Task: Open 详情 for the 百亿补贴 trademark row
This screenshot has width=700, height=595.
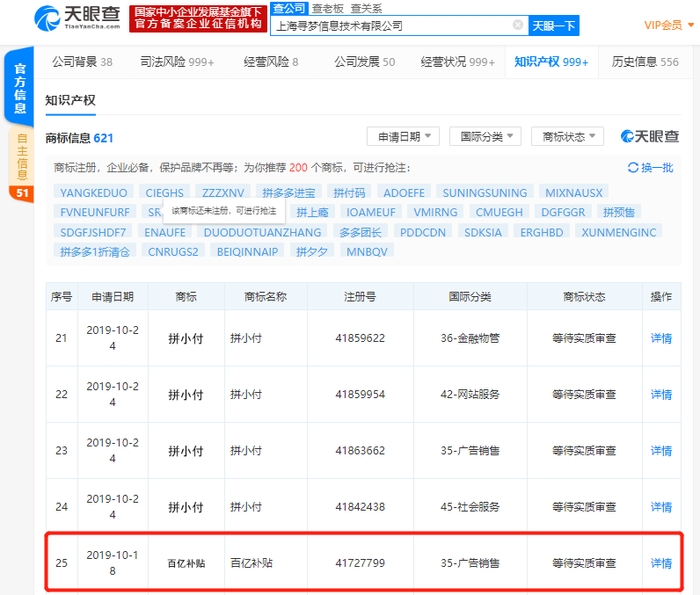Action: point(660,562)
